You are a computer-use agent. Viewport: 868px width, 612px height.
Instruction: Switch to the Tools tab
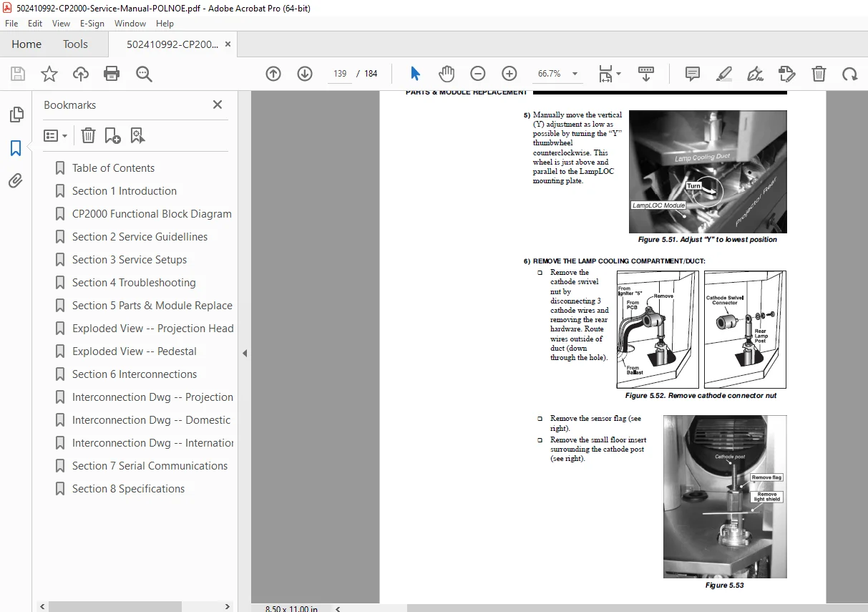click(75, 44)
